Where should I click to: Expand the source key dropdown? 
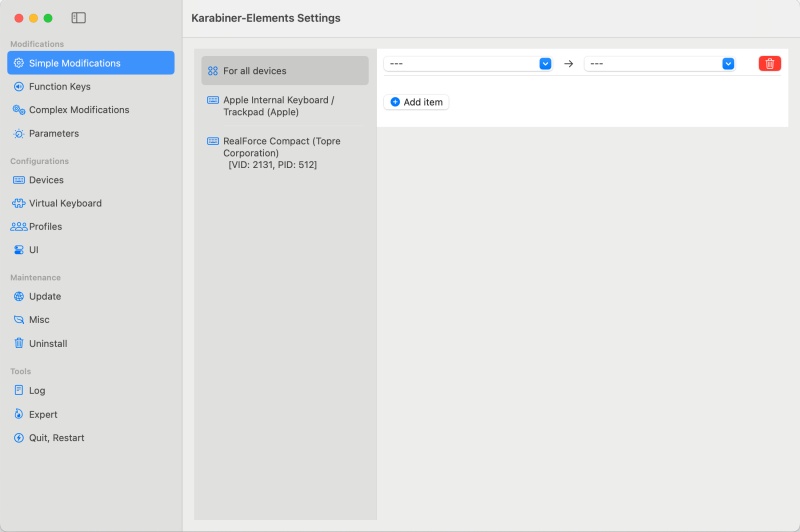coord(545,63)
